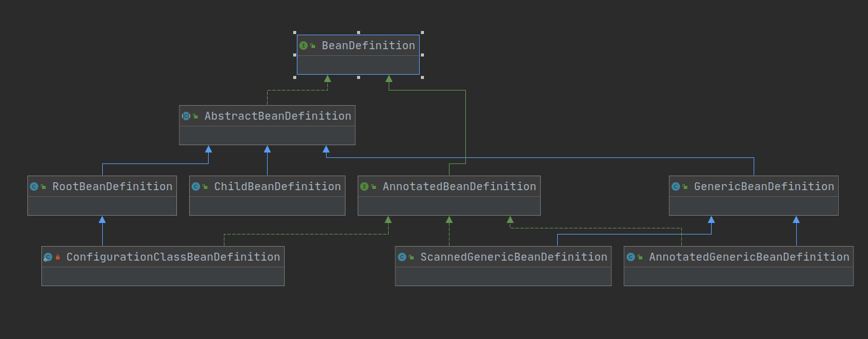Select the AnnotatedBeanDefinition interface label
The image size is (868, 339).
pyautogui.click(x=459, y=187)
